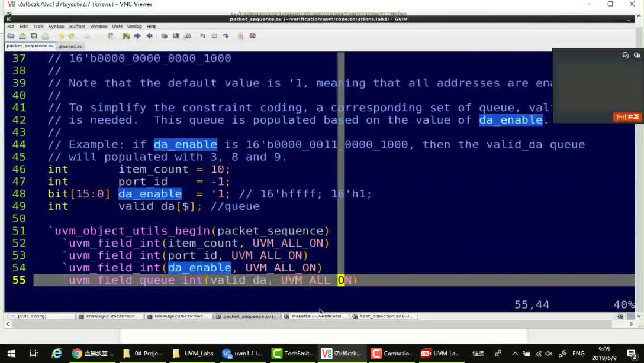The image size is (644, 363).
Task: Click the orange 停止共享 stop sharing button
Action: click(x=627, y=117)
